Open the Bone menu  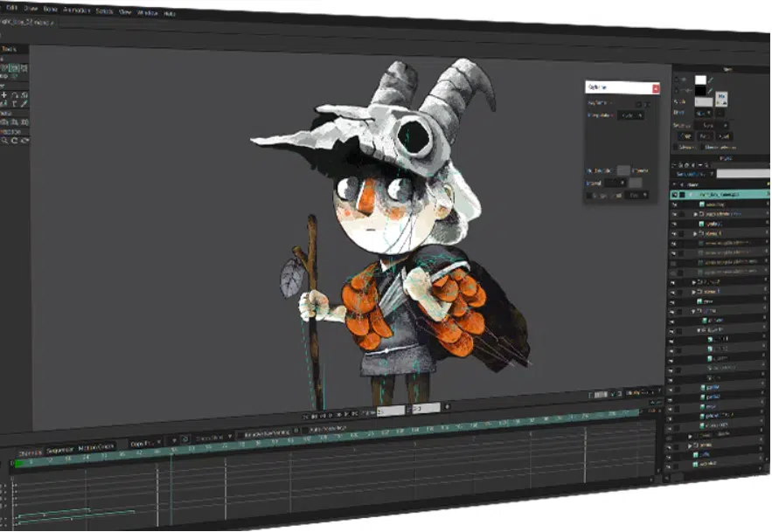(50, 10)
